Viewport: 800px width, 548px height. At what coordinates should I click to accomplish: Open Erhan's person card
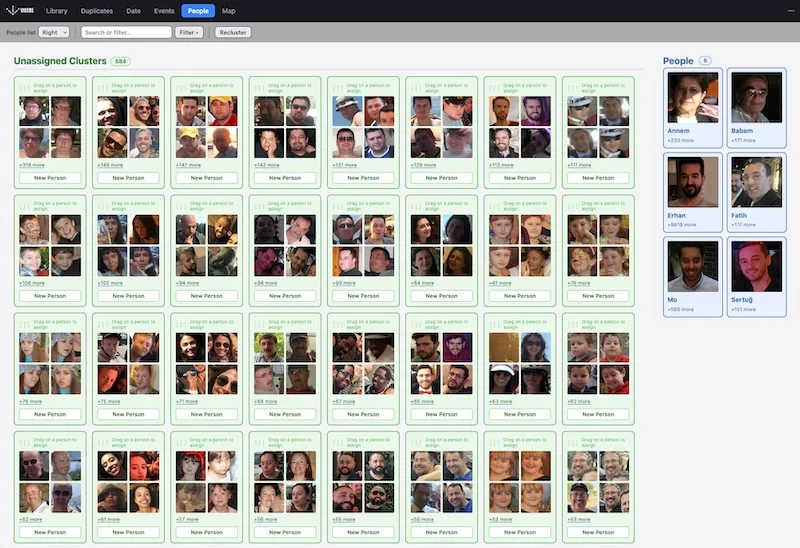pyautogui.click(x=693, y=192)
